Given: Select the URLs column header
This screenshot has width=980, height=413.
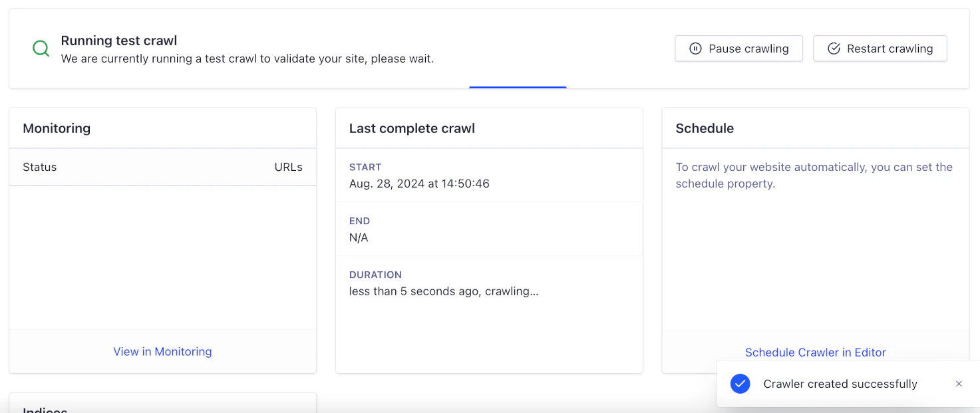Looking at the screenshot, I should (288, 167).
